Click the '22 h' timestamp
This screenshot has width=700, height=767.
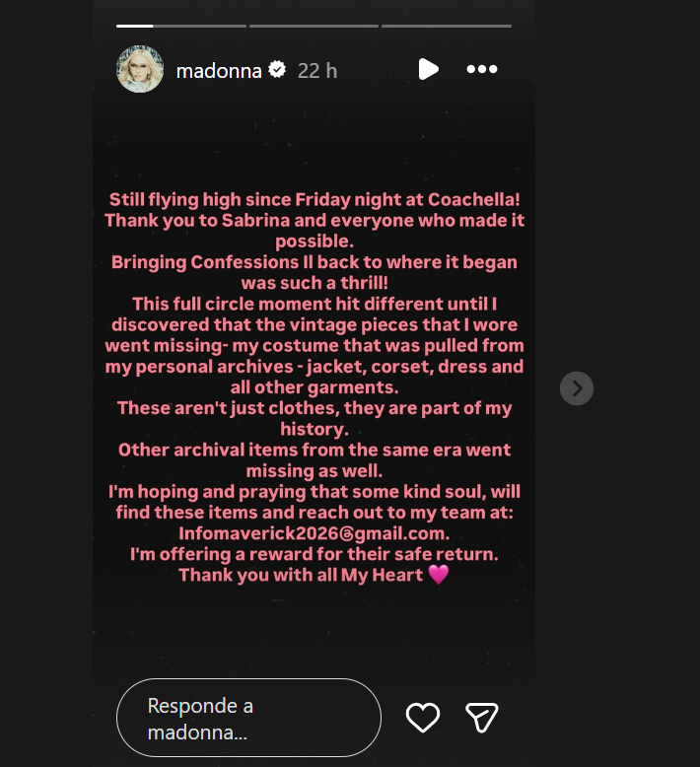[317, 71]
